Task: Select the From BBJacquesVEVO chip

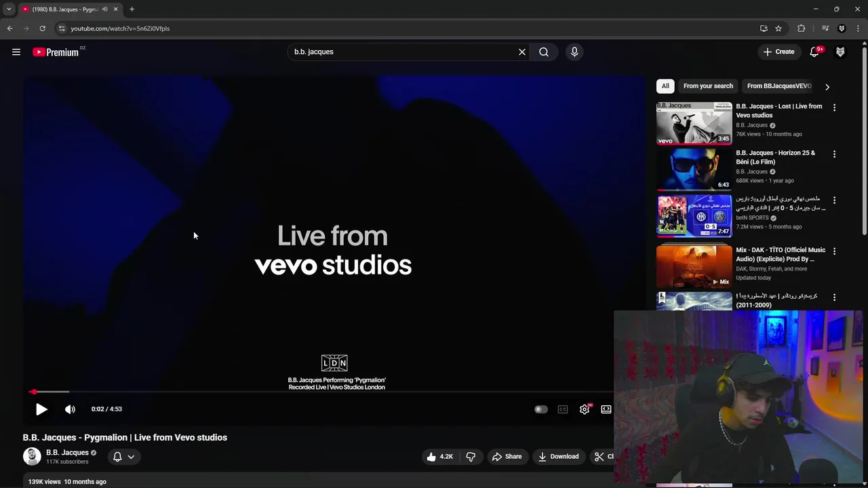Action: click(x=778, y=86)
